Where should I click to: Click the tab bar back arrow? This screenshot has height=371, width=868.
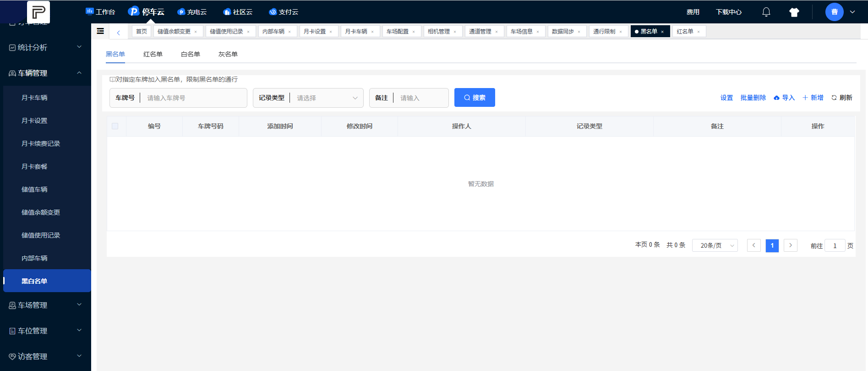click(x=119, y=32)
